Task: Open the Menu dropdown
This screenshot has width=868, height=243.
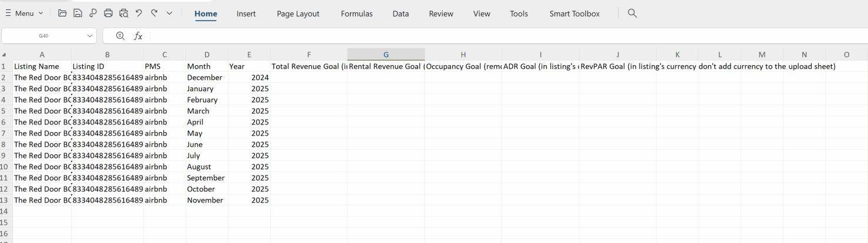Action: coord(24,14)
